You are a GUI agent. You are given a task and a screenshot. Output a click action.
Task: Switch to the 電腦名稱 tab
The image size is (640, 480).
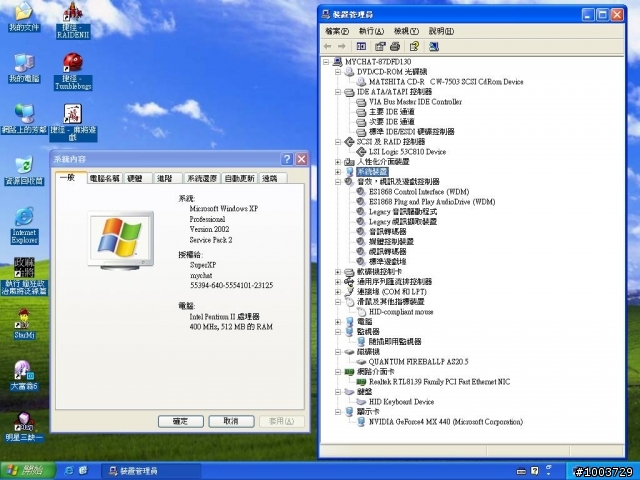104,178
